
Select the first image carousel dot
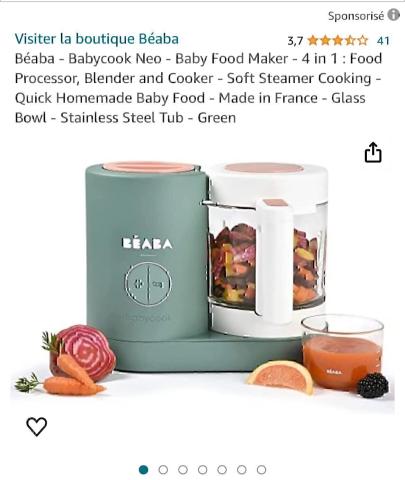click(x=144, y=470)
